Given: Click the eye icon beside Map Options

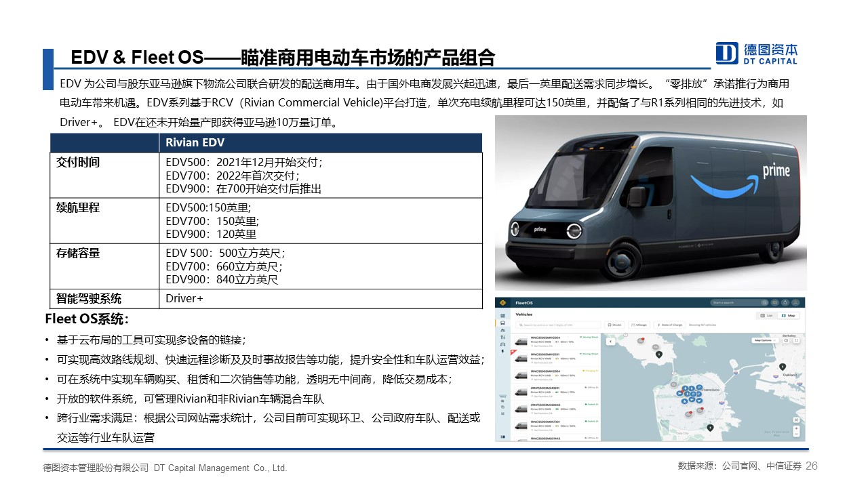Looking at the screenshot, I should pos(786,340).
